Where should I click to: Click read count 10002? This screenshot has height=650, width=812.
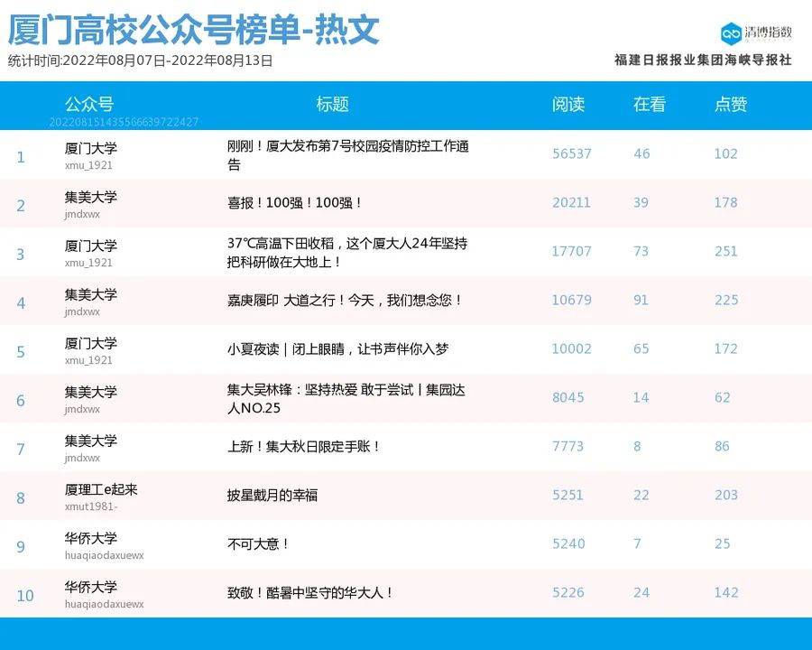coord(572,348)
